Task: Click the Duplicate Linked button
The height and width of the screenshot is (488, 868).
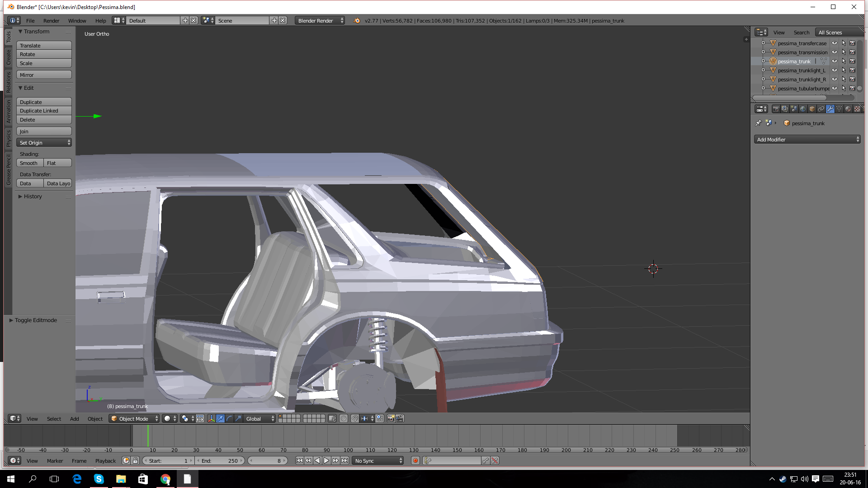Action: click(44, 111)
